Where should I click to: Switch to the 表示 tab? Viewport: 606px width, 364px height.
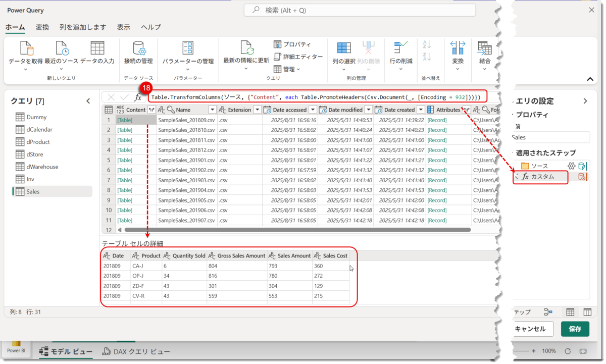(124, 27)
